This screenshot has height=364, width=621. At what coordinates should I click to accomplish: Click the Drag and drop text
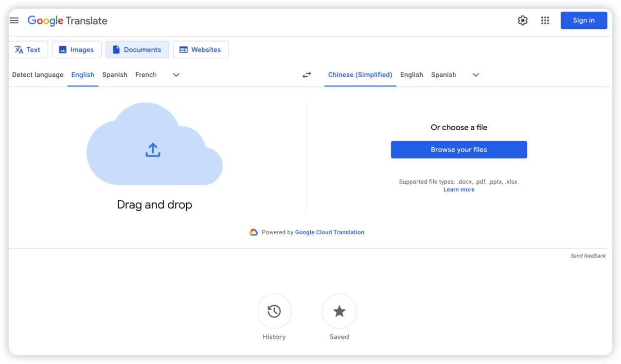click(x=155, y=205)
